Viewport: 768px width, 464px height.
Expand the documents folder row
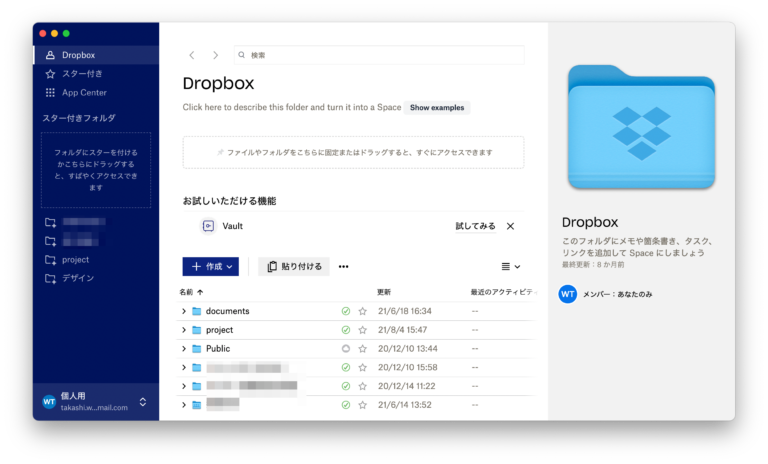click(184, 311)
